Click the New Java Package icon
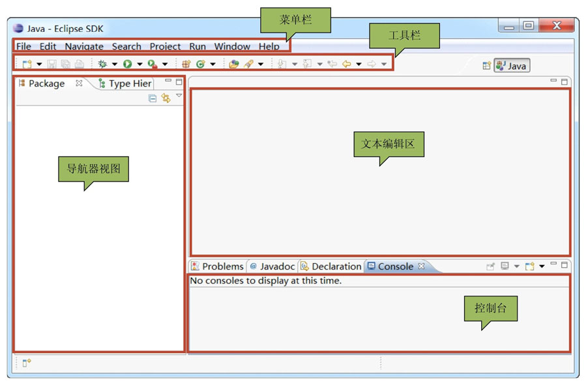The image size is (588, 383). pyautogui.click(x=186, y=64)
